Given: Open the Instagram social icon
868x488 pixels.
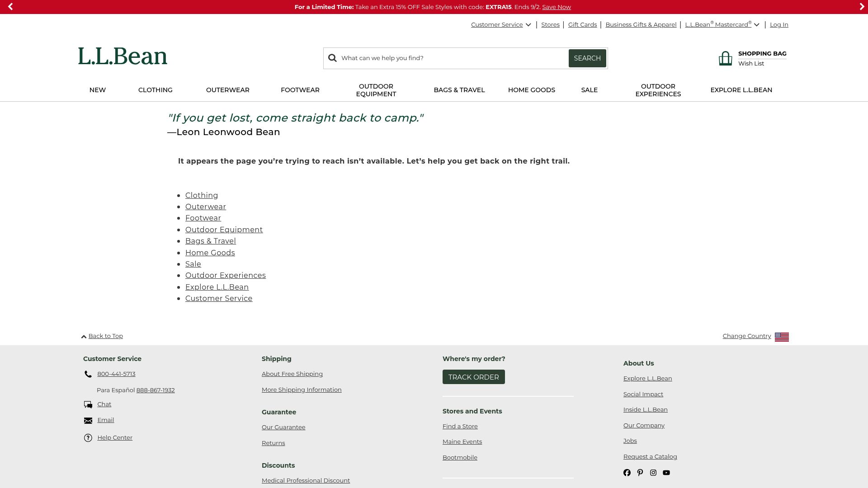Looking at the screenshot, I should pos(653,473).
